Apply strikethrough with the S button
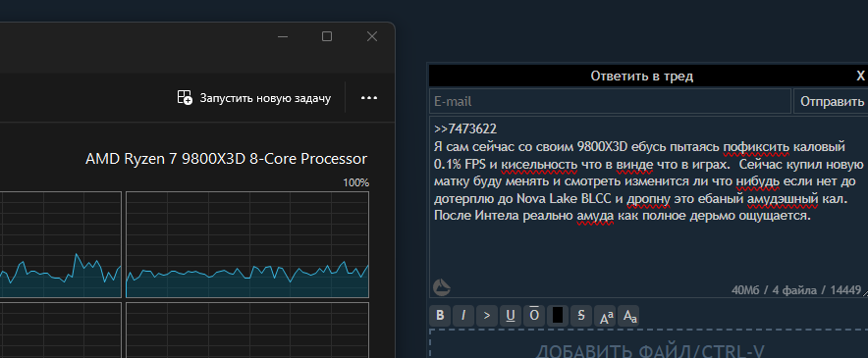This screenshot has width=868, height=358. click(x=581, y=316)
